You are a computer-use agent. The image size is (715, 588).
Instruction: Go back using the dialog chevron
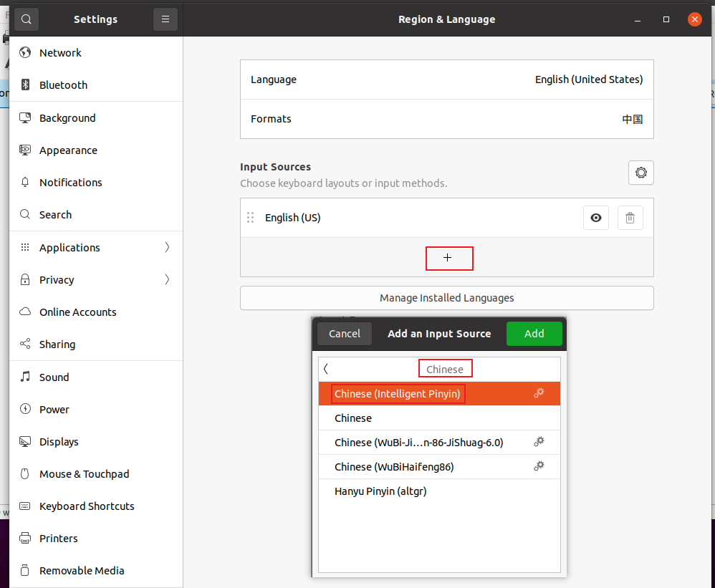tap(325, 368)
